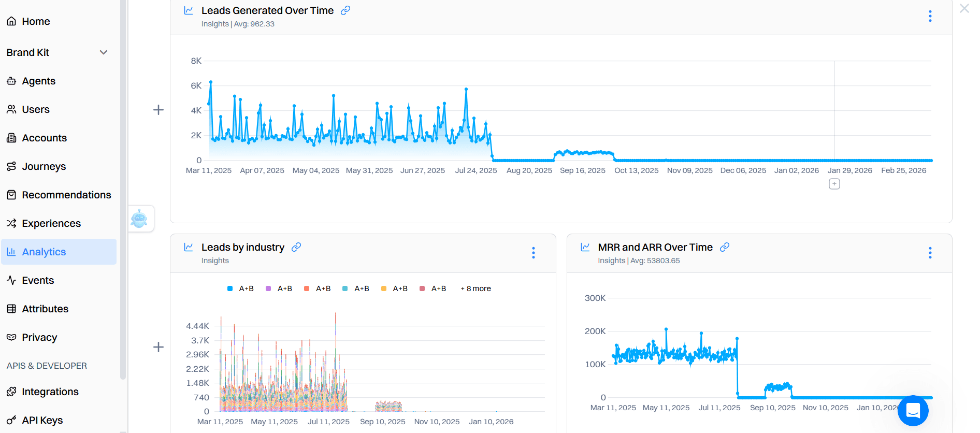Image resolution: width=980 pixels, height=433 pixels.
Task: Click the sidebar vertical scrollbar
Action: [123, 190]
